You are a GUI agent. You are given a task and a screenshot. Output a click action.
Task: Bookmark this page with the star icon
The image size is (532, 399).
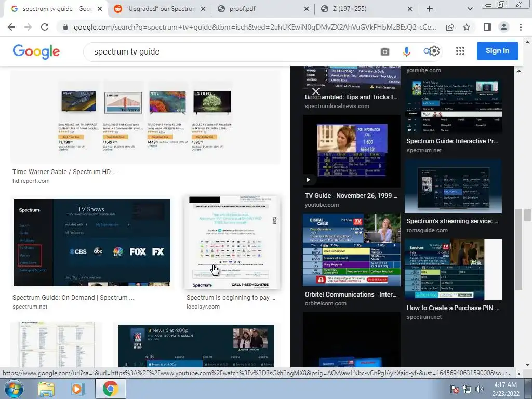(467, 27)
